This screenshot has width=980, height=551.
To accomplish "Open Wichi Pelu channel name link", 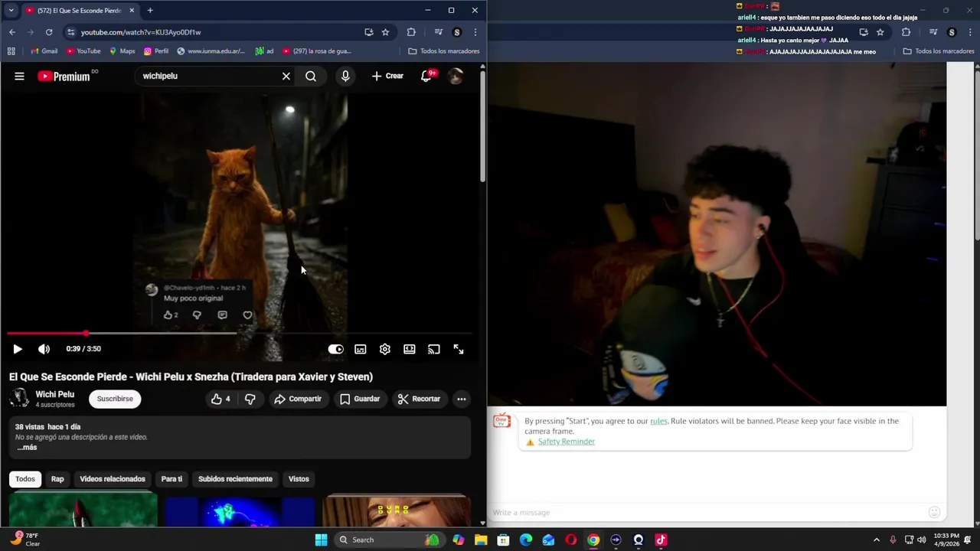I will click(x=55, y=394).
